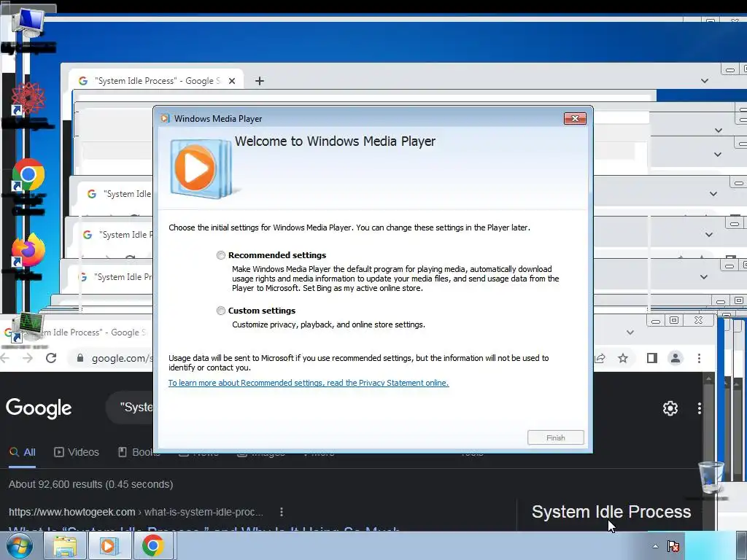Close the "System Idle Process" Chrome tab
747x560 pixels.
pos(232,81)
